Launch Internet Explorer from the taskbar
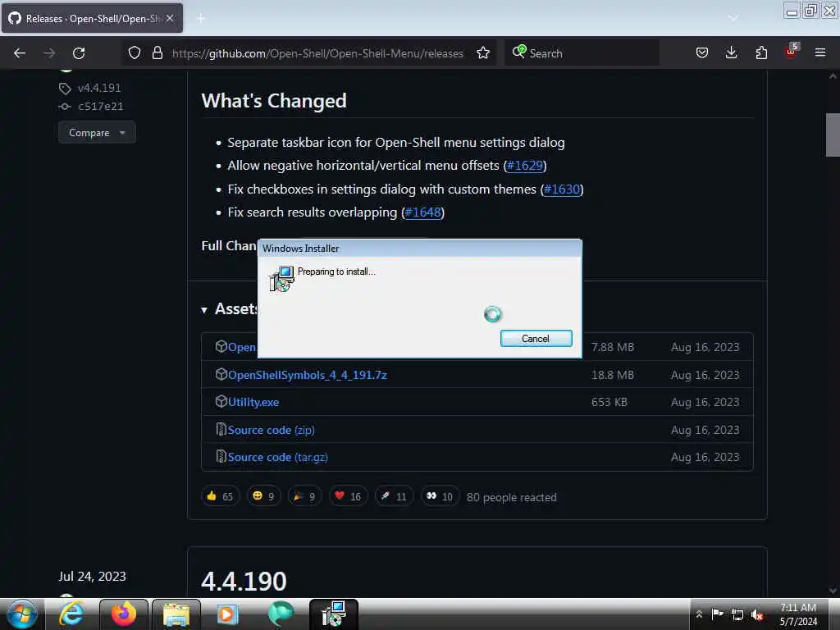 tap(72, 614)
